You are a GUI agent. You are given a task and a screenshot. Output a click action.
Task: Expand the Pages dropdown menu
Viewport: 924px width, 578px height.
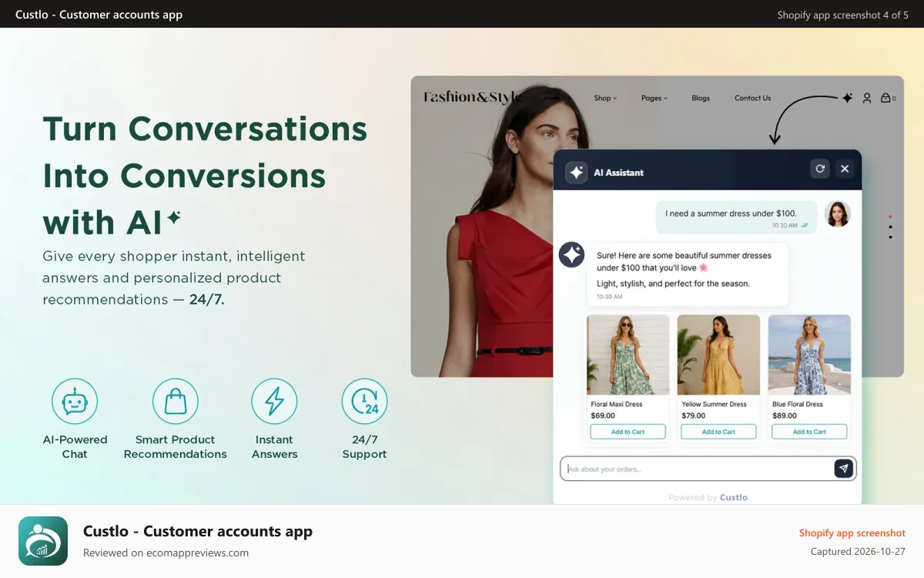pyautogui.click(x=654, y=98)
